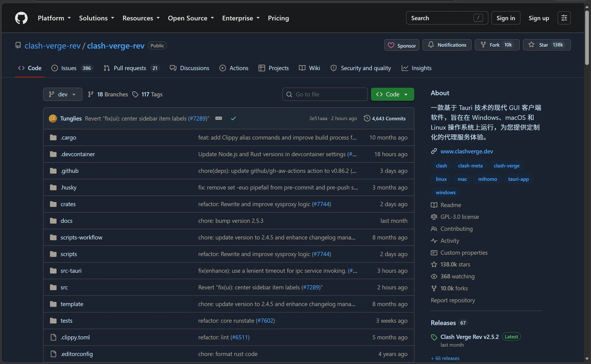
Task: Switch to the Issues tab
Action: [x=72, y=68]
